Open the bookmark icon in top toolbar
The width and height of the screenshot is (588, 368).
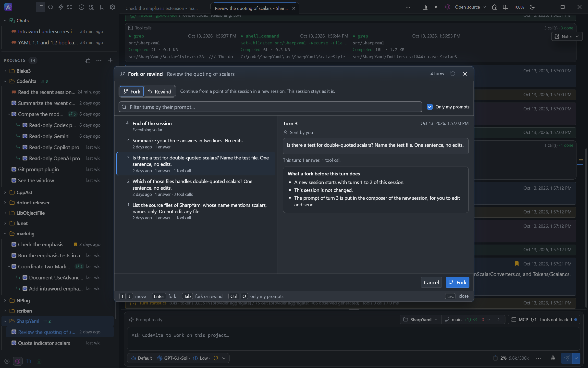102,7
